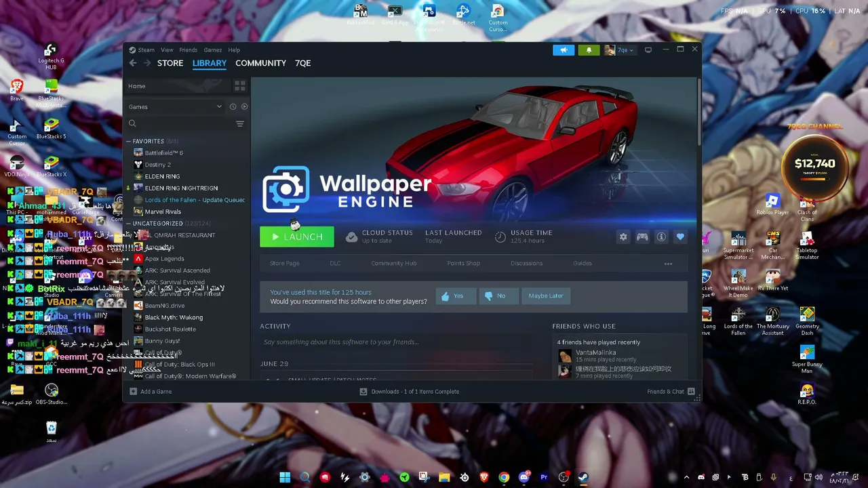Open the Discussions link

(x=526, y=264)
